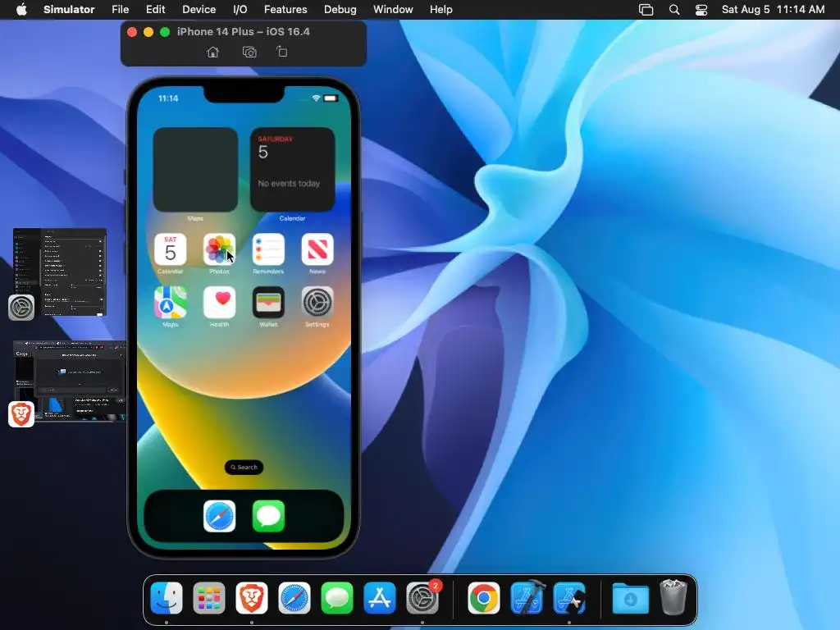840x630 pixels.
Task: Open the Health app on the iPhone
Action: (x=219, y=303)
